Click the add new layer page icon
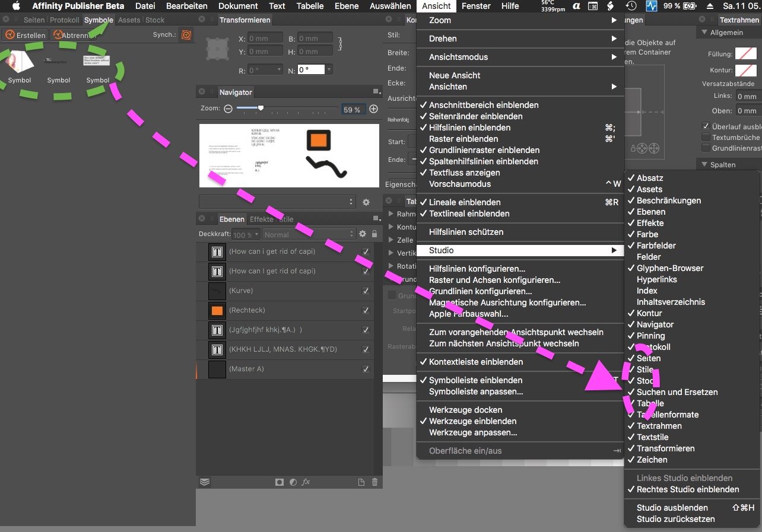 click(361, 482)
